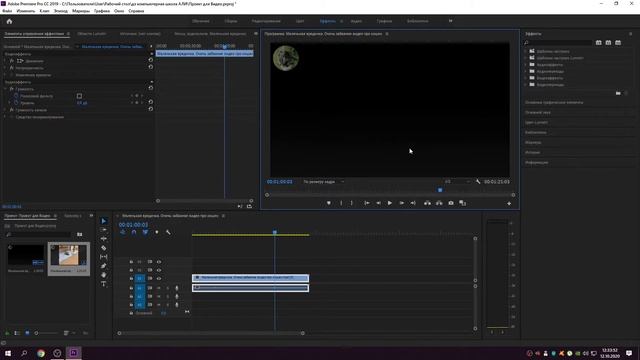640x360 pixels.
Task: Expand the Видеопереходы folder in Effects
Action: pyautogui.click(x=526, y=84)
